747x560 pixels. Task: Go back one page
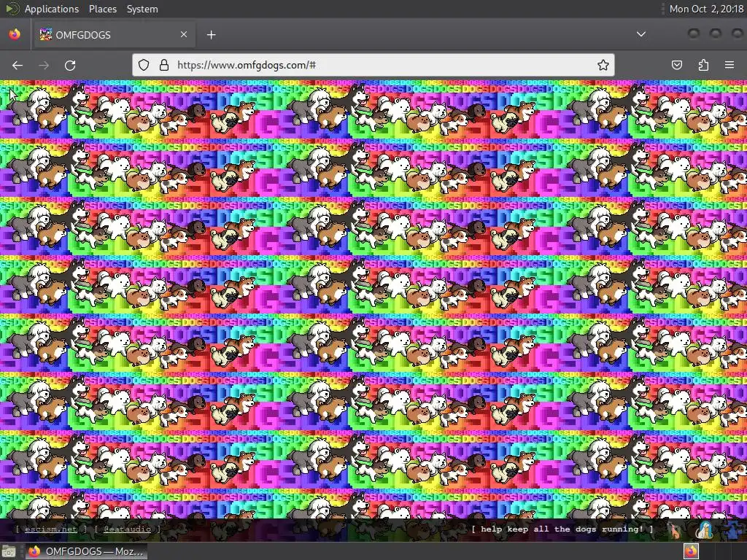coord(18,65)
